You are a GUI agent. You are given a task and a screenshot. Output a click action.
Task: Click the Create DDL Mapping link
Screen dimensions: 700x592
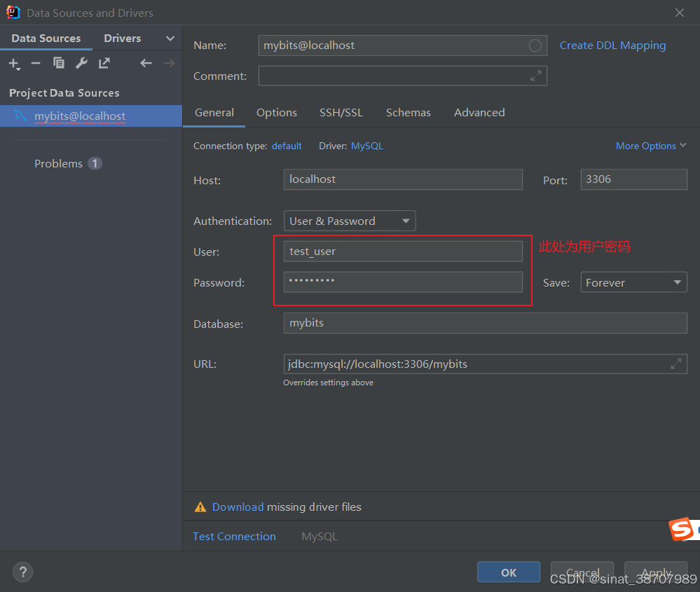[612, 45]
